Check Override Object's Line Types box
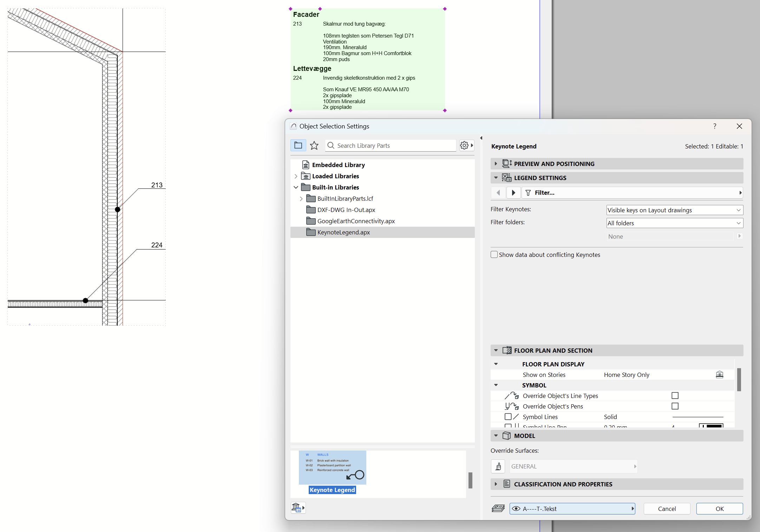This screenshot has height=532, width=760. pyautogui.click(x=675, y=395)
